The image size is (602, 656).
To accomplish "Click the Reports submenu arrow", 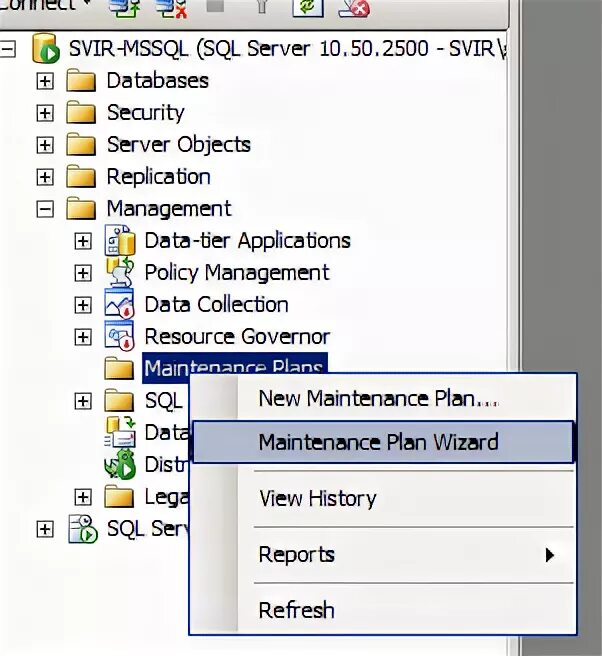I will tap(550, 555).
